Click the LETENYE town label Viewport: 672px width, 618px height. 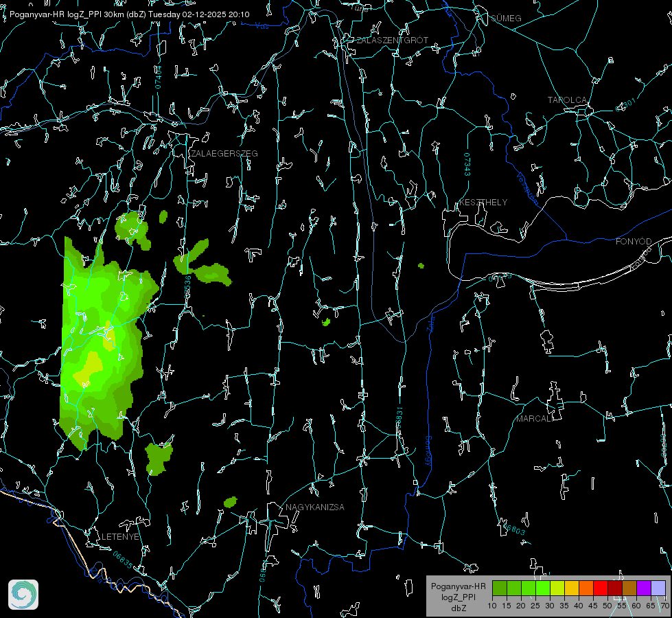(x=120, y=537)
